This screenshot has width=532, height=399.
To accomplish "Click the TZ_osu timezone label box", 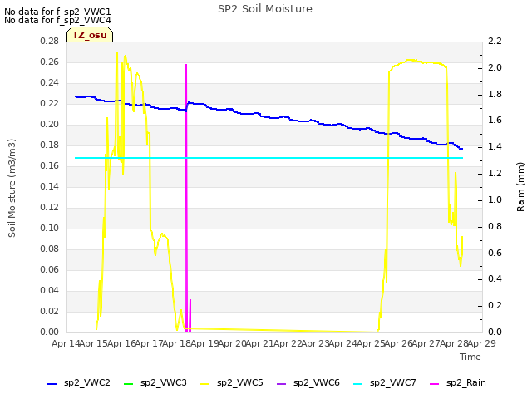I will pos(90,35).
